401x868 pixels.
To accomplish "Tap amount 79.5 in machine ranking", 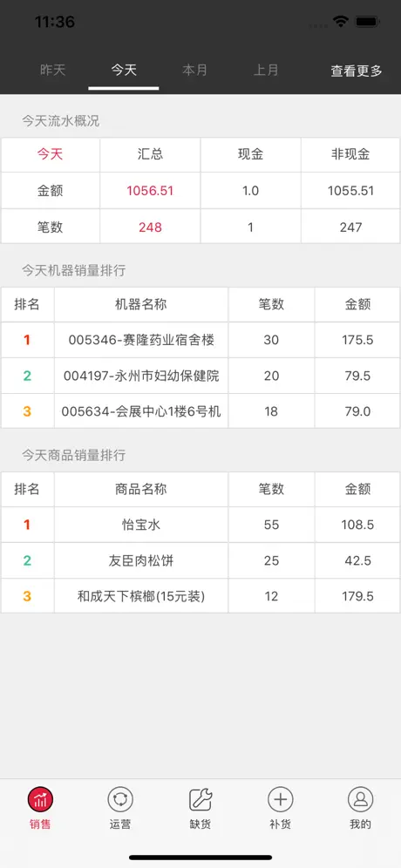I will tap(357, 376).
